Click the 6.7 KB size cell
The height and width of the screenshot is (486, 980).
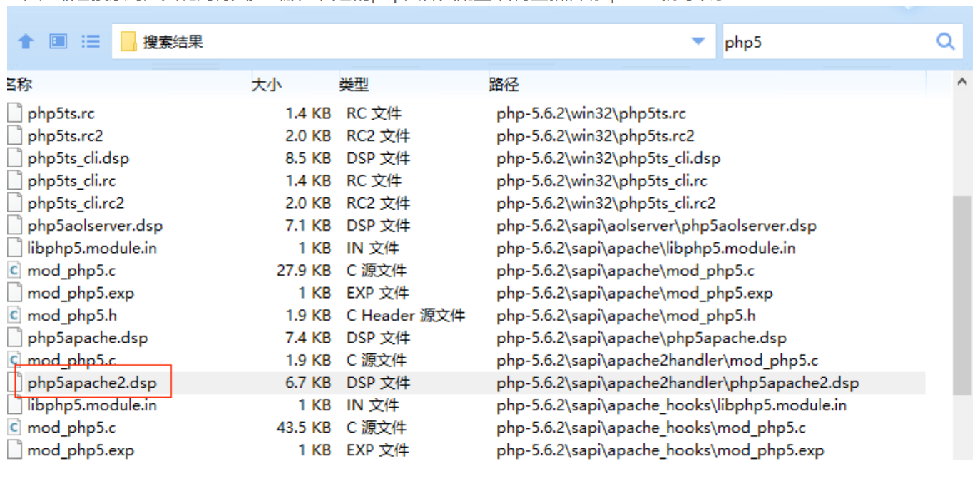307,383
